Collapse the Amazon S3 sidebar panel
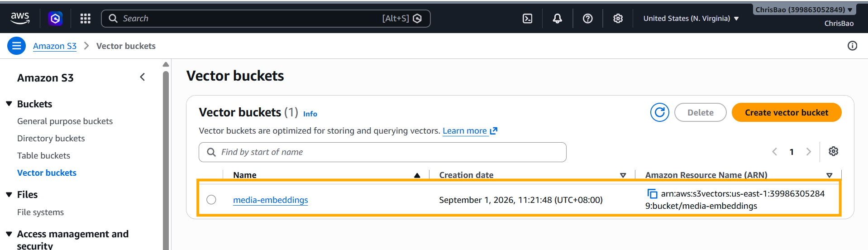 (143, 77)
